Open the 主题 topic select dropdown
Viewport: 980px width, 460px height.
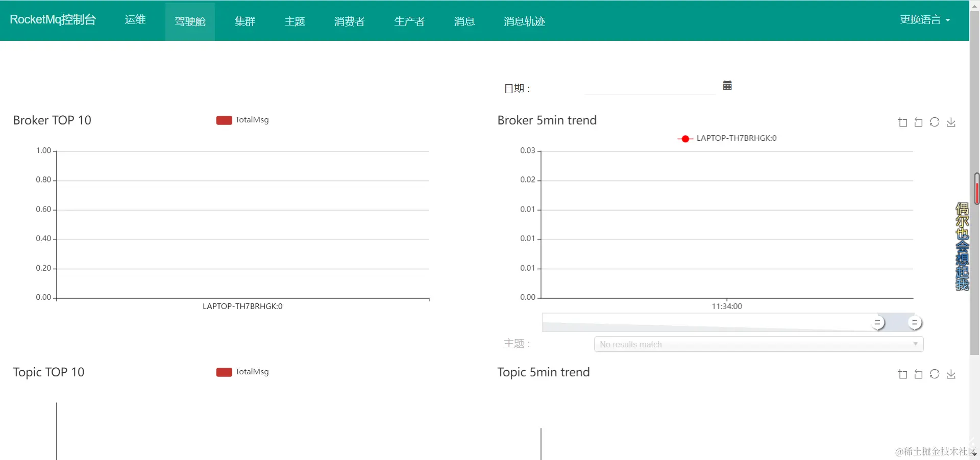pos(758,344)
